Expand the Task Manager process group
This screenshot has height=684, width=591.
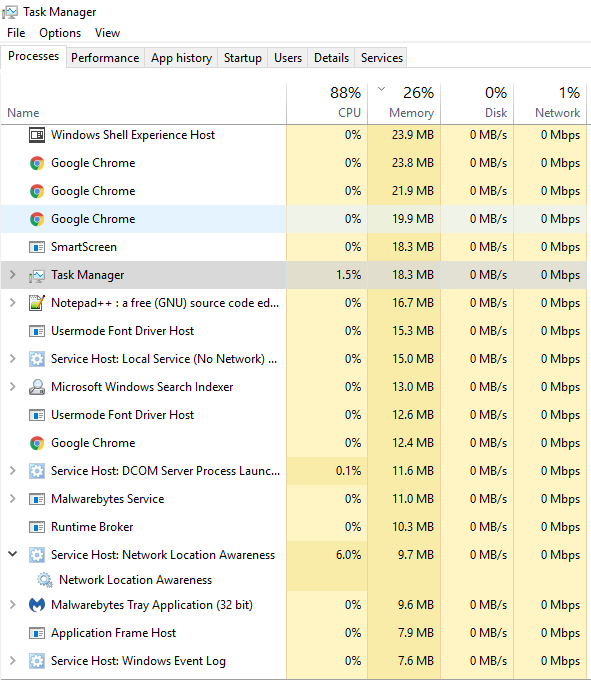[13, 275]
